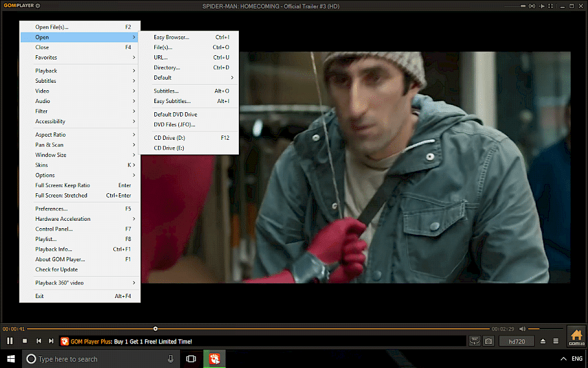Screen dimensions: 588x368
Task: Show hidden system tray icons
Action: 563,359
